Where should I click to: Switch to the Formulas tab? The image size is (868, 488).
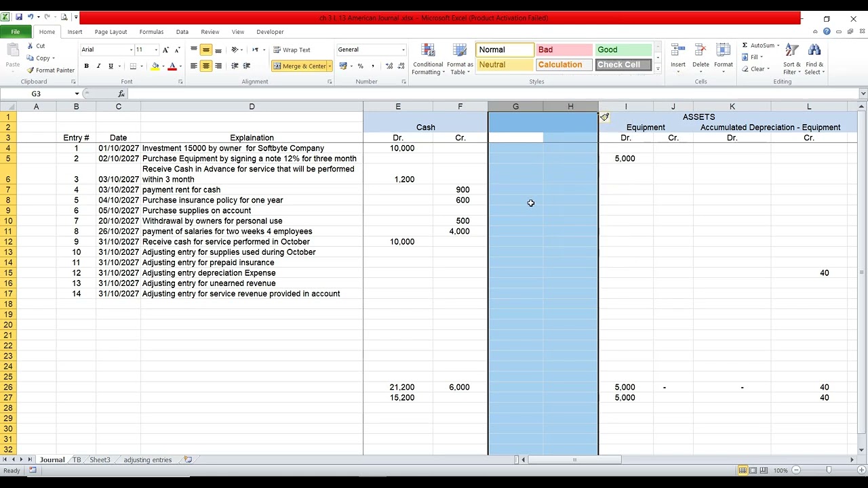[151, 32]
